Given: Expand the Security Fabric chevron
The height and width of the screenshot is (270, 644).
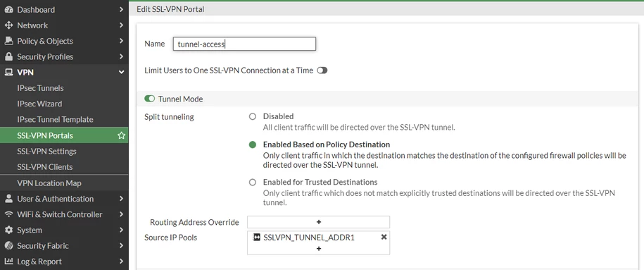Looking at the screenshot, I should coord(121,246).
